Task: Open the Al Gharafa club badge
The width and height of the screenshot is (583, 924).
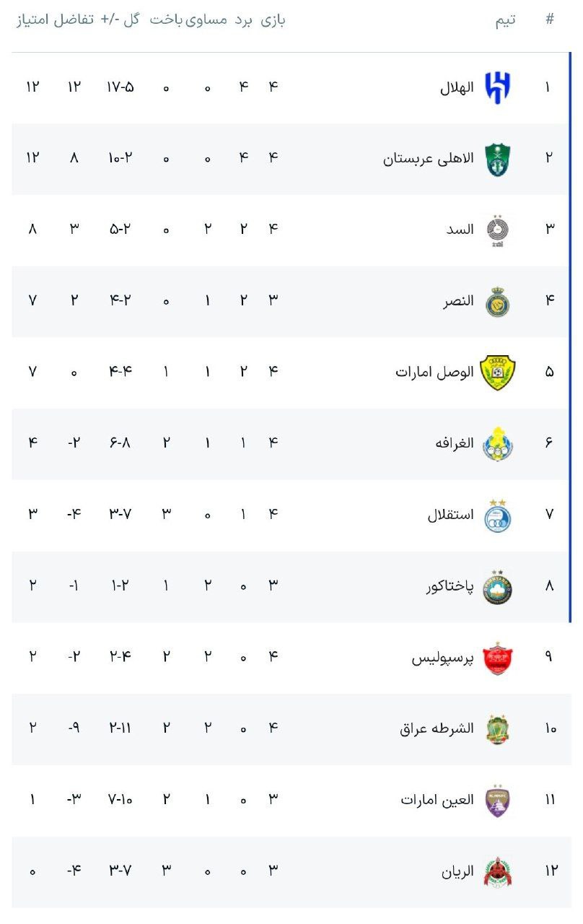Action: [497, 443]
